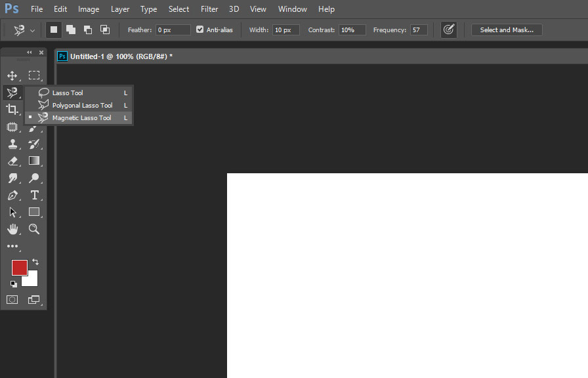Click inside the Frequency input field
Screen dimensions: 588x378
click(x=419, y=30)
